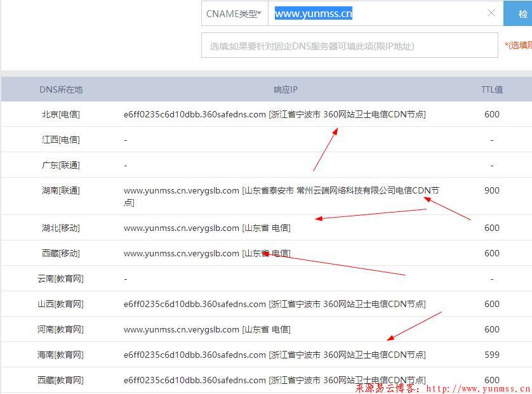Click the 360safedns.com response in the 北京[电信] row
Image resolution: width=532 pixels, height=394 pixels.
[x=274, y=114]
